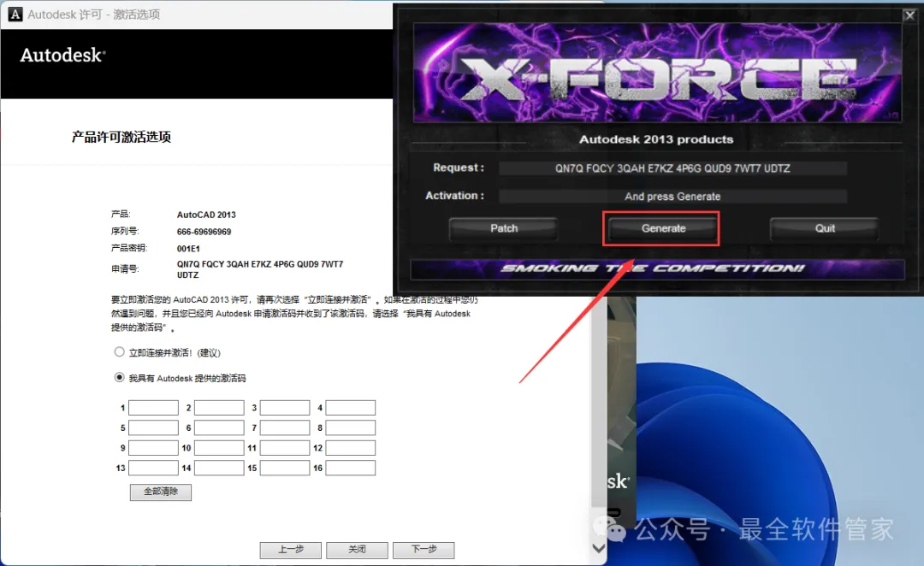The image size is (924, 566).
Task: Click the Request code field in X-Force
Action: tap(672, 168)
